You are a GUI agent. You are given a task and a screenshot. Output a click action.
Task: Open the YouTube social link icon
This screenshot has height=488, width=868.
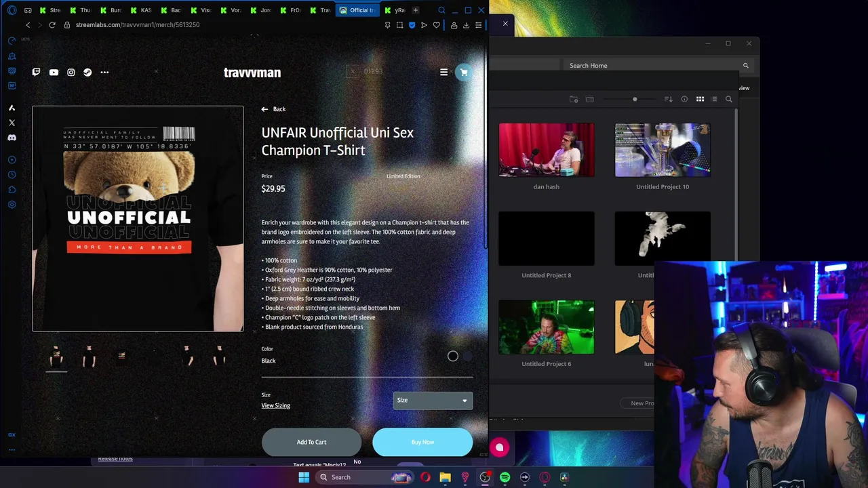coord(54,73)
